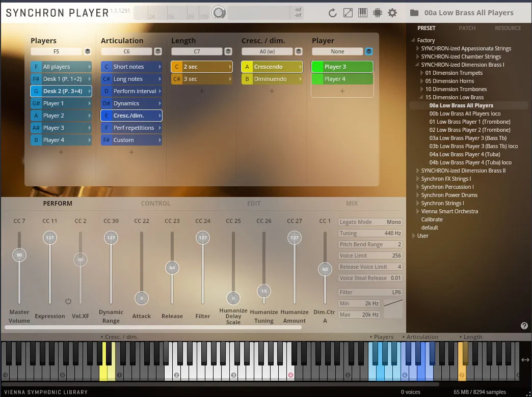Image resolution: width=532 pixels, height=397 pixels.
Task: Click the layers stack icon under Players
Action: point(88,51)
